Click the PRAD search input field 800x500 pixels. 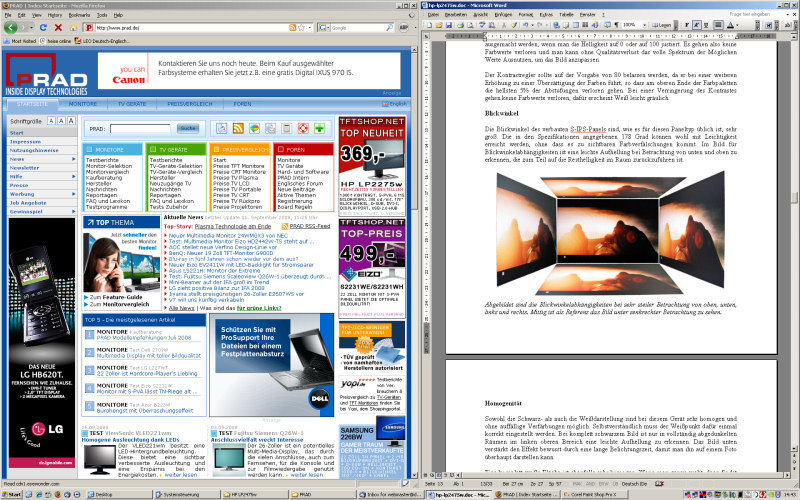[x=140, y=129]
